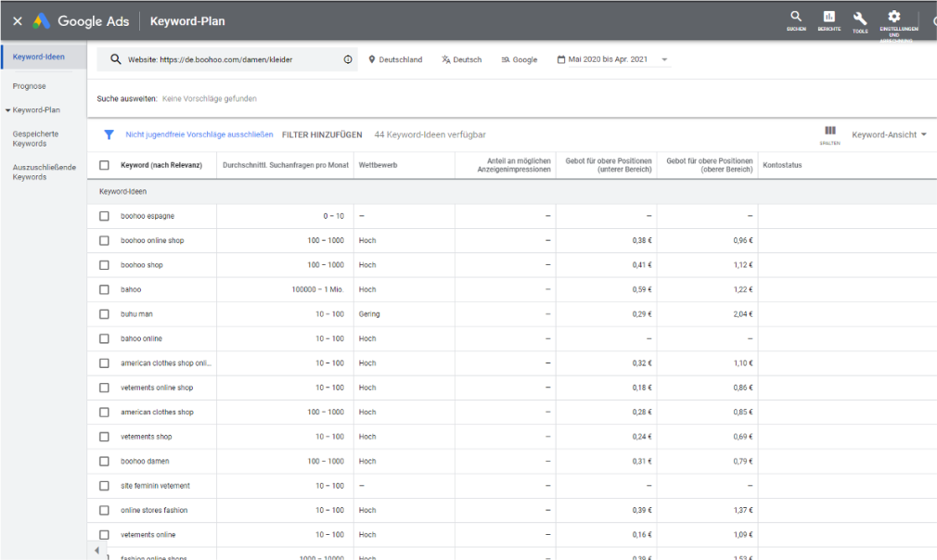Sort by Wettbewerb column header
The image size is (937, 560).
click(x=378, y=165)
